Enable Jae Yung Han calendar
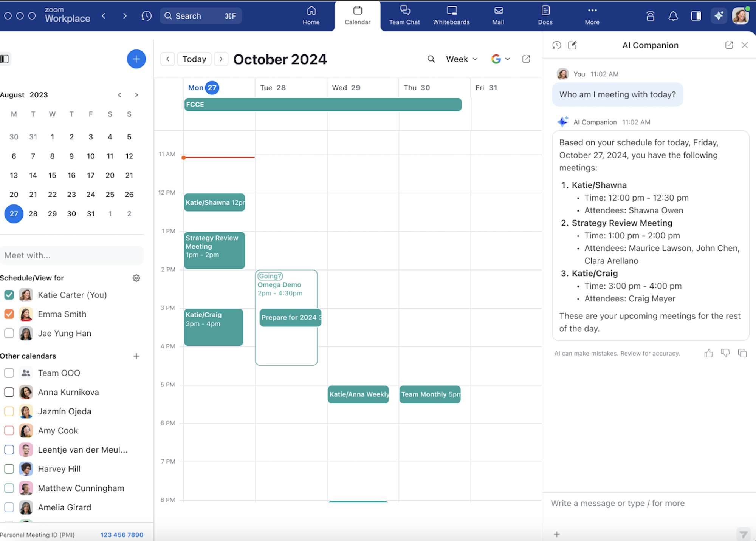Screen dimensions: 756x541 tap(9, 333)
